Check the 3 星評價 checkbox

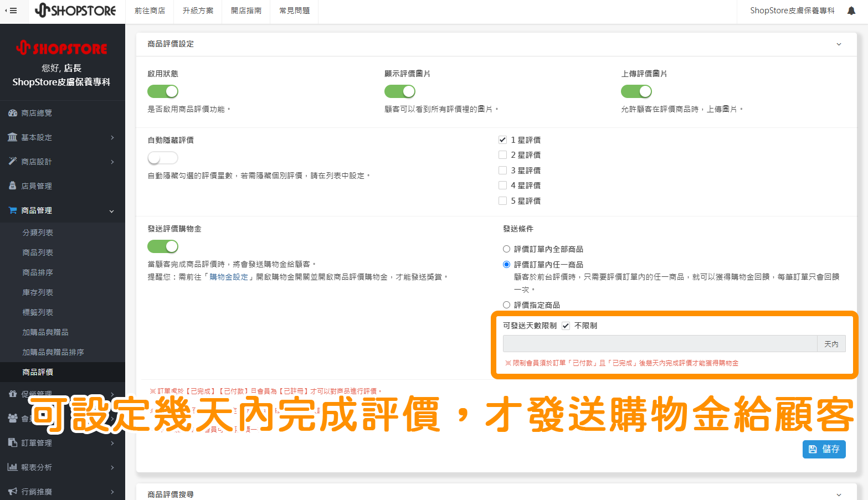point(503,171)
